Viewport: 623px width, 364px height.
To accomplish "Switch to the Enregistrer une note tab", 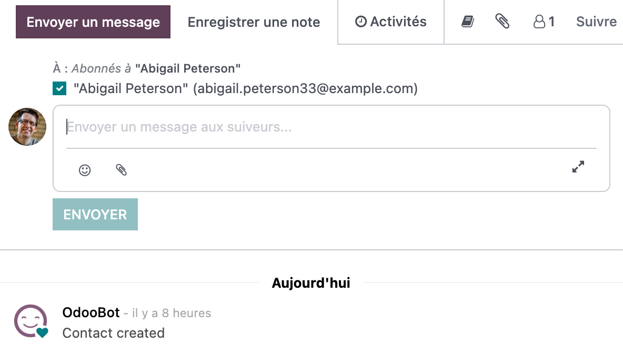I will tap(254, 22).
